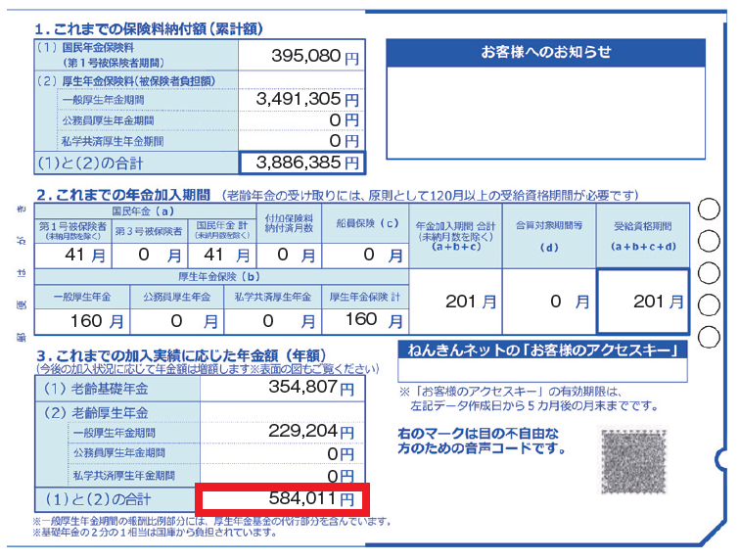Click the top punch-hole circle at right
The image size is (739, 560).
[709, 210]
